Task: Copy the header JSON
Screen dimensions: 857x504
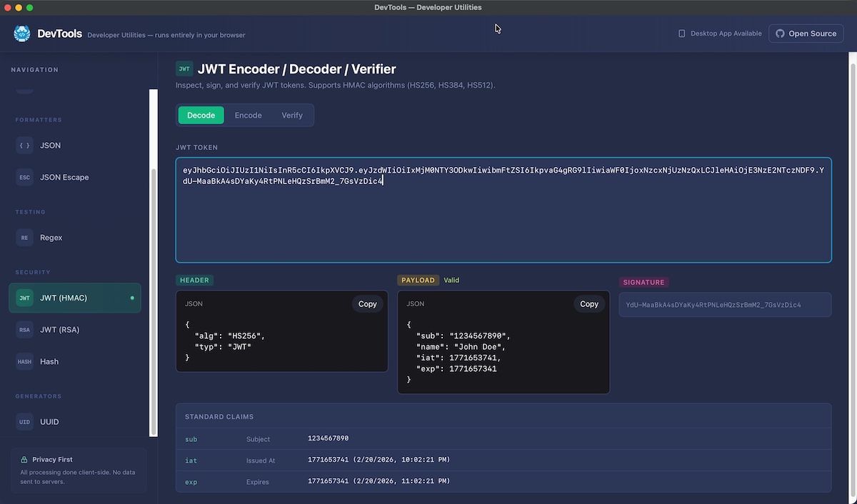Action: click(x=367, y=304)
